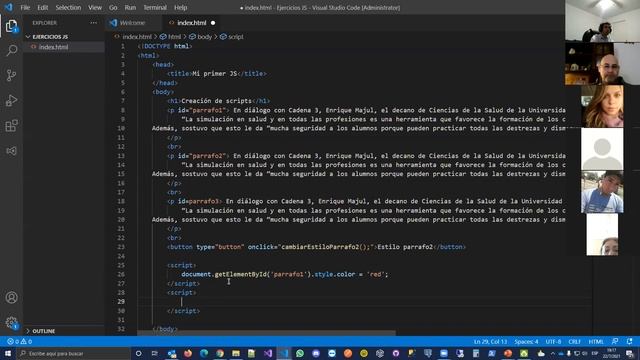Open the Search view in activity bar
Viewport: 640px width, 360px height.
(11, 50)
